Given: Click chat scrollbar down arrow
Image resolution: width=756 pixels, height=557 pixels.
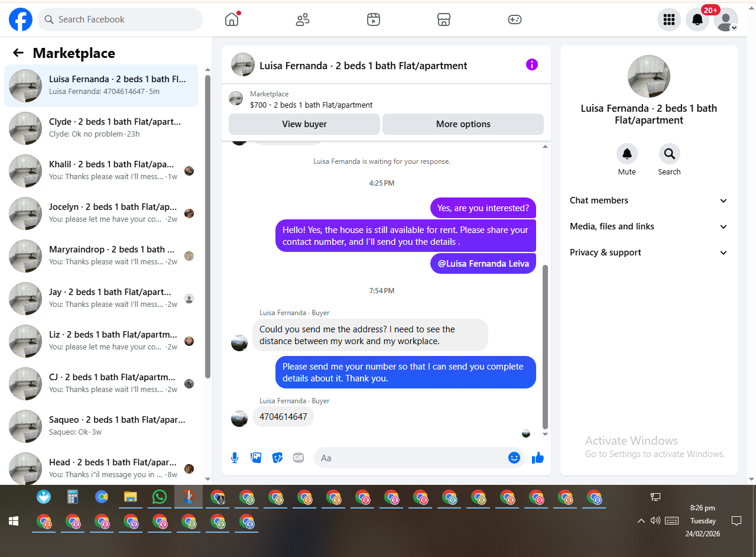Looking at the screenshot, I should pos(545,435).
